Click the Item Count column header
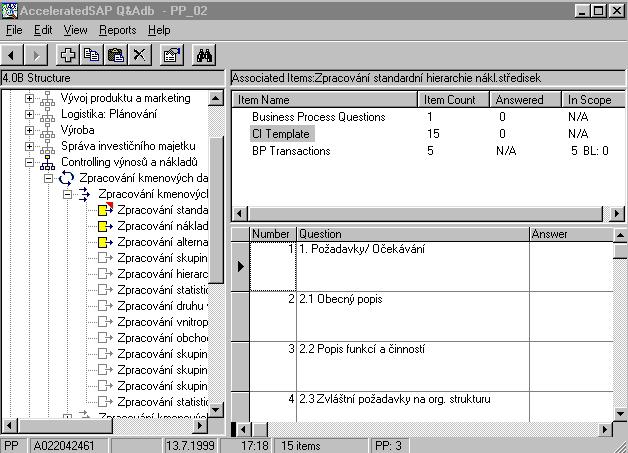 453,99
